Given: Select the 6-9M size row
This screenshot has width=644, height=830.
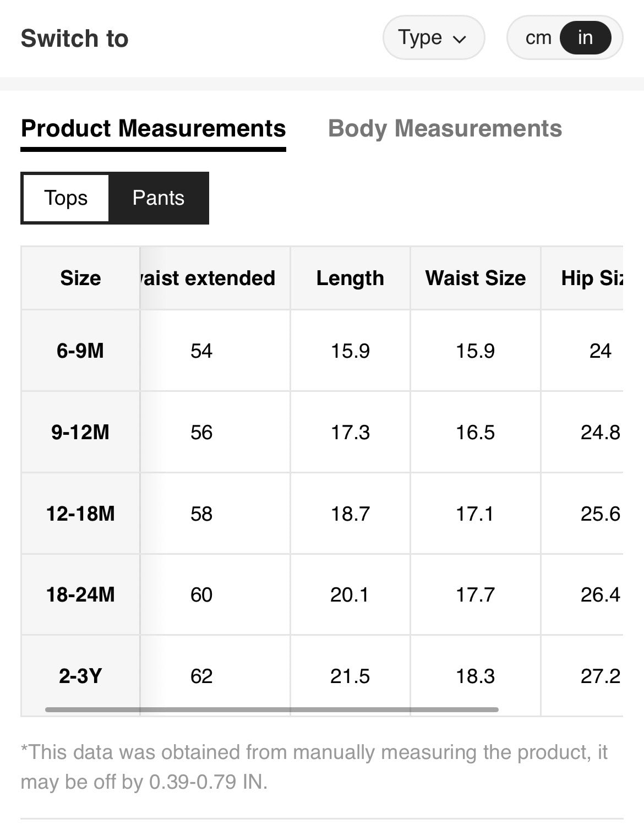Looking at the screenshot, I should 80,351.
